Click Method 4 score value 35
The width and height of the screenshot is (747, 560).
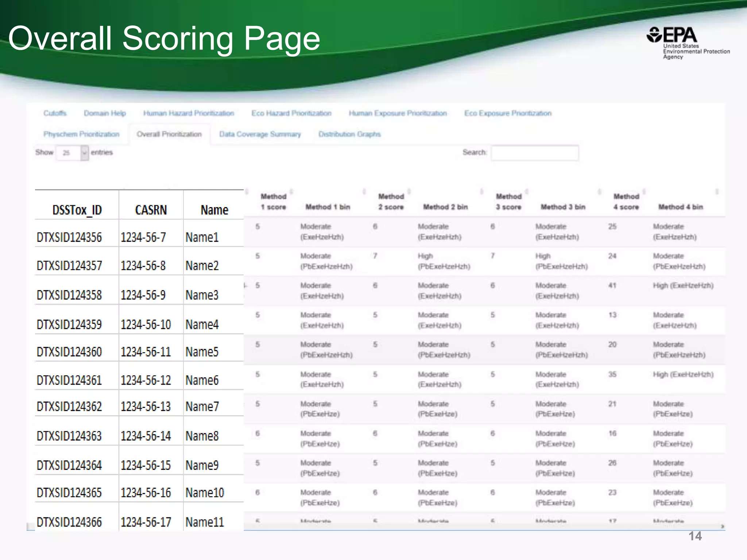tap(612, 374)
